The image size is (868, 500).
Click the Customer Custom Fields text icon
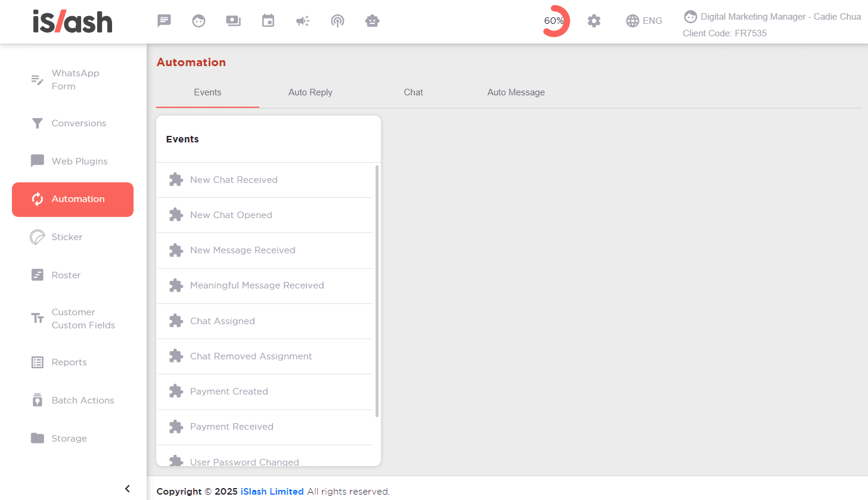(x=38, y=319)
